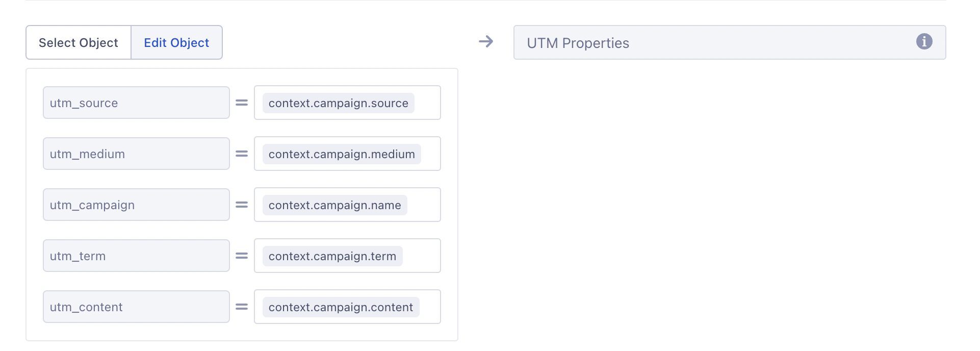The height and width of the screenshot is (351, 980).
Task: Click the utm_medium key field
Action: (136, 154)
